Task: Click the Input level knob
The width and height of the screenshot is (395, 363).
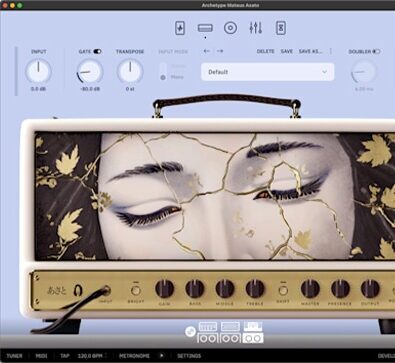Action: coord(38,71)
